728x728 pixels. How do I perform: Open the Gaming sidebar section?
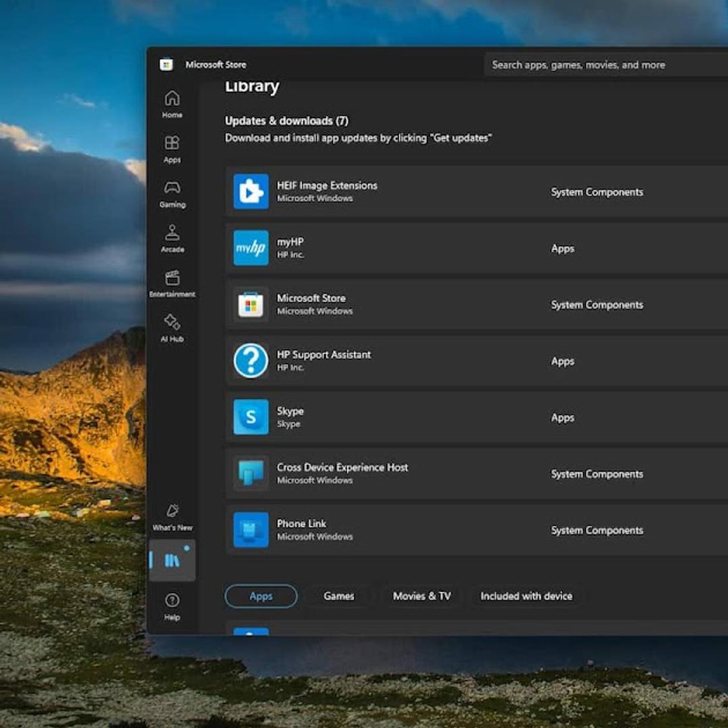(172, 193)
